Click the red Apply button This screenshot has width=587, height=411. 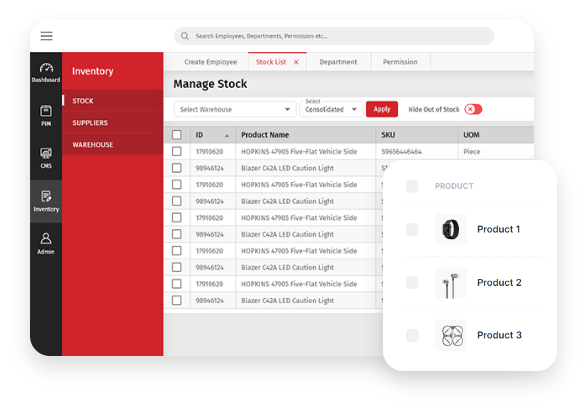coord(382,109)
